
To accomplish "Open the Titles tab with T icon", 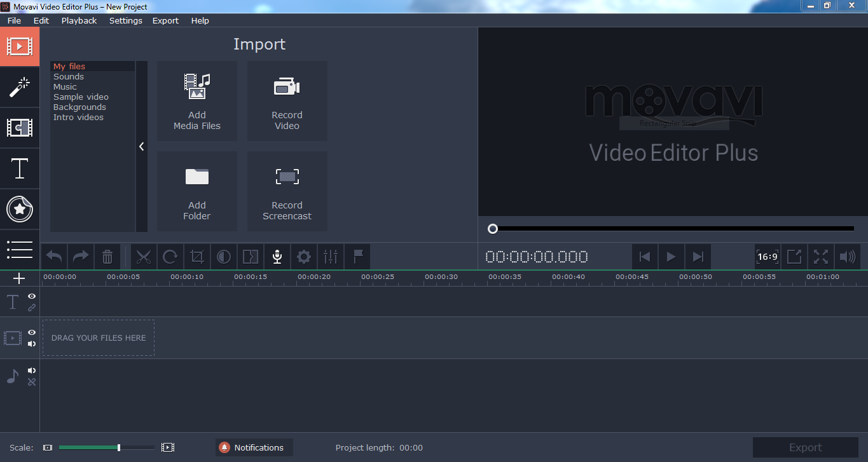I will 20,168.
